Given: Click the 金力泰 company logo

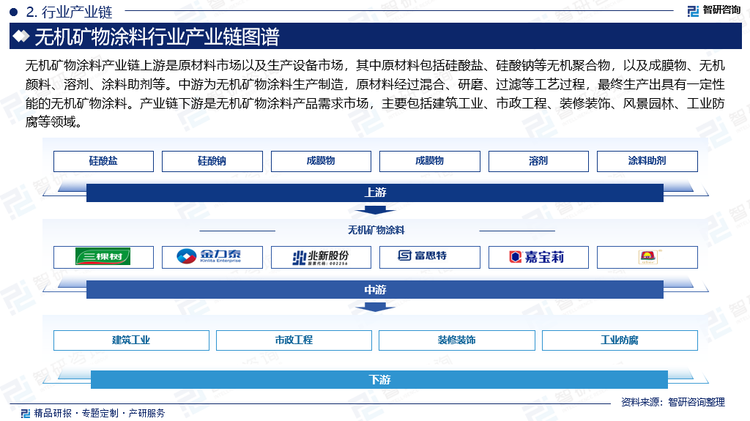Looking at the screenshot, I should 209,256.
